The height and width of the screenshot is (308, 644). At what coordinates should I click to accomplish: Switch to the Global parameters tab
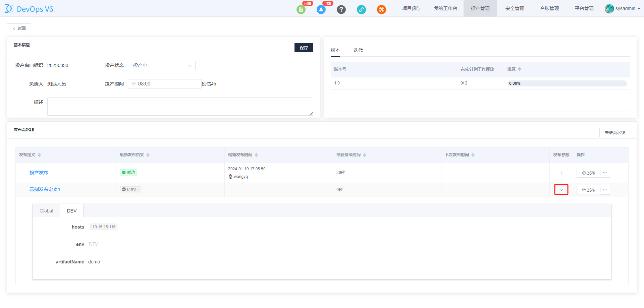pos(46,211)
